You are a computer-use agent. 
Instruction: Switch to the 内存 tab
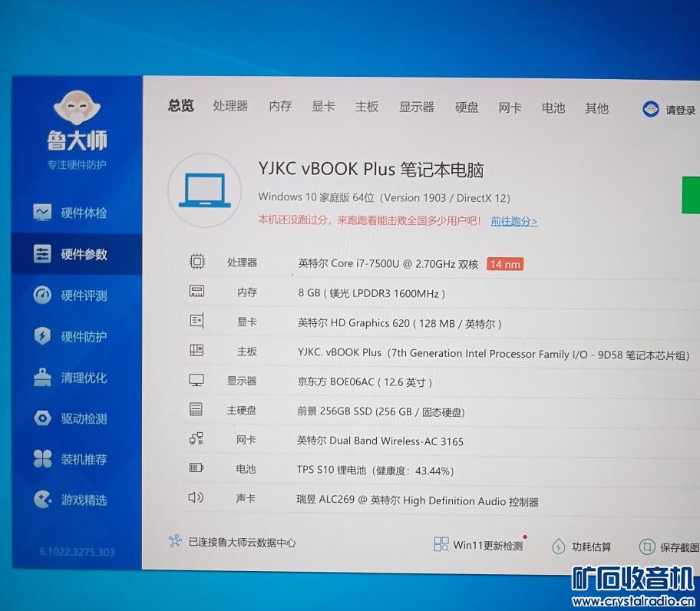click(x=280, y=106)
